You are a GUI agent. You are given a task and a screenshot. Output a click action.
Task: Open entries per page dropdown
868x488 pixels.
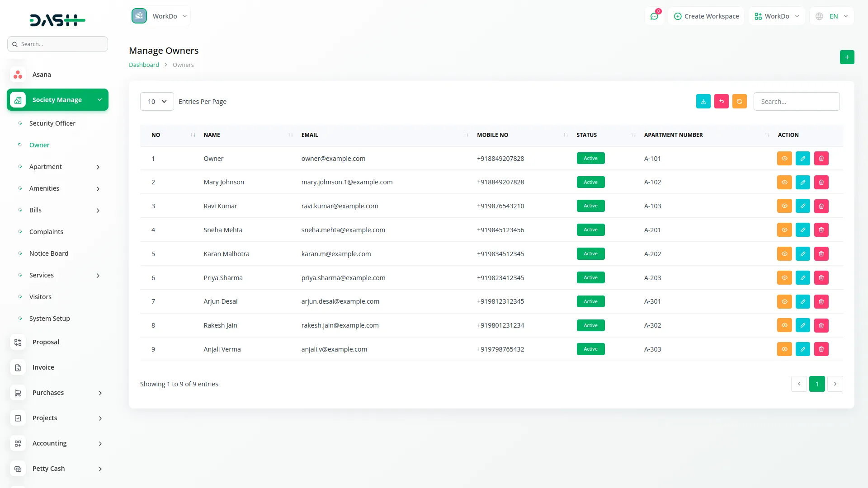click(x=157, y=102)
